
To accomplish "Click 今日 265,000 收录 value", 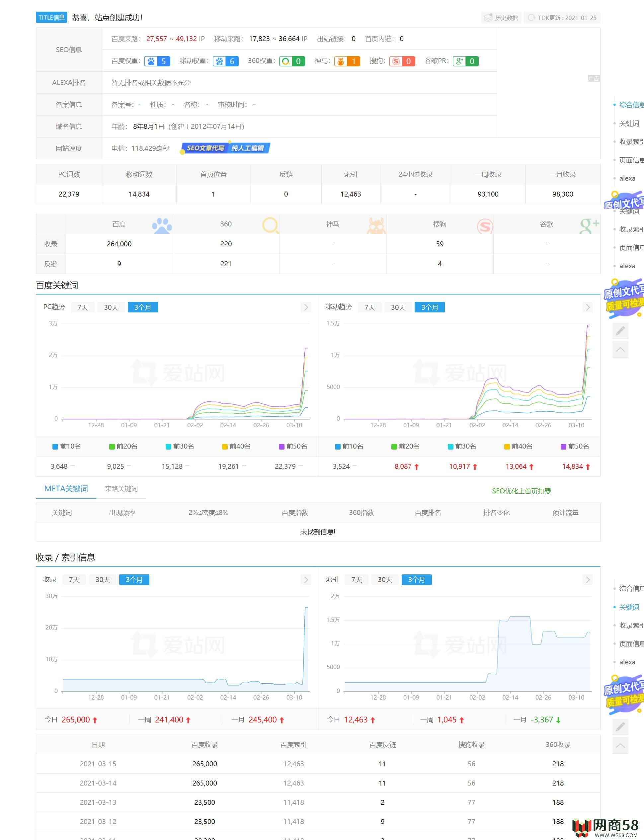I will tap(75, 720).
